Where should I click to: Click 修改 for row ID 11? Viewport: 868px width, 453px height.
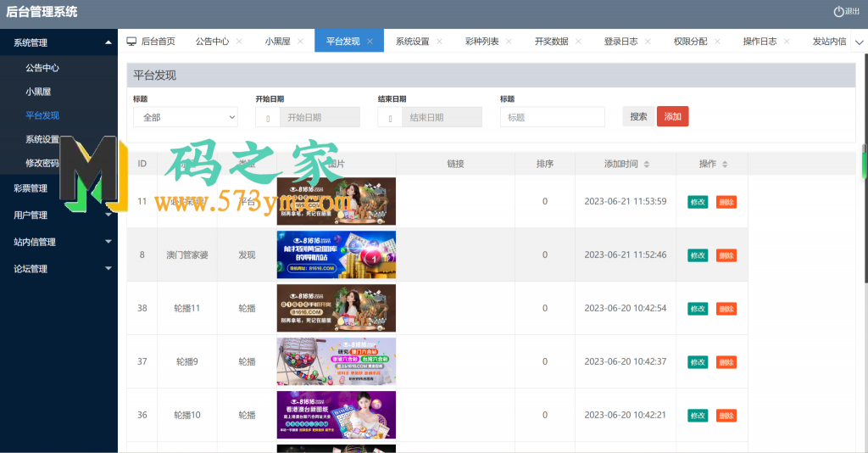tap(698, 202)
